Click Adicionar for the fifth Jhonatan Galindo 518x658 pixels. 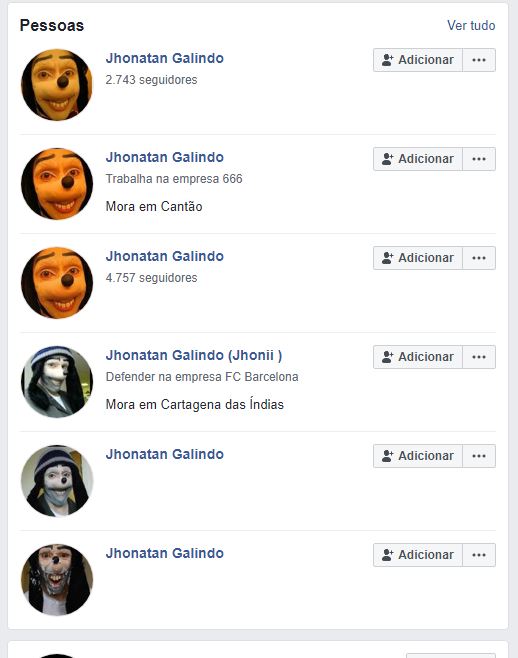pos(418,456)
